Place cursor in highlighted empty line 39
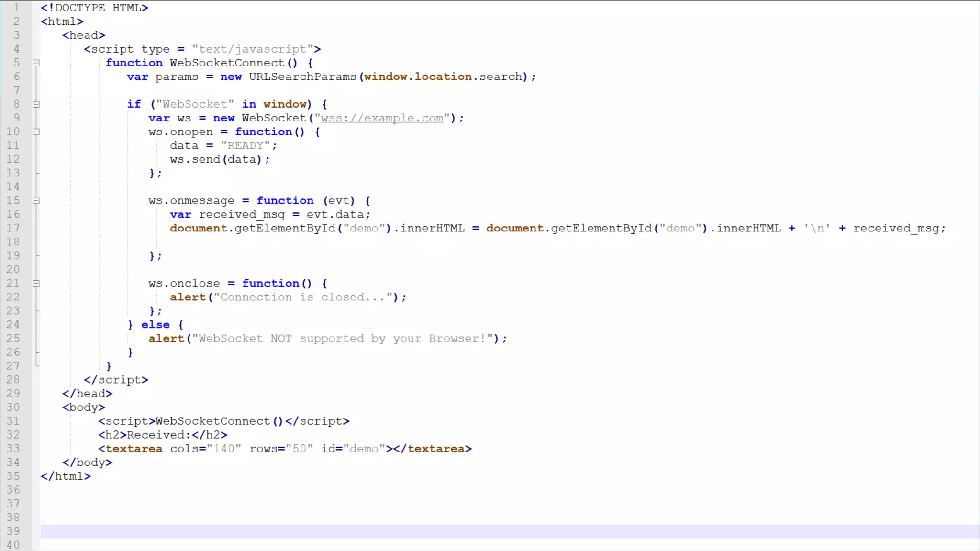980x551 pixels. pos(510,531)
